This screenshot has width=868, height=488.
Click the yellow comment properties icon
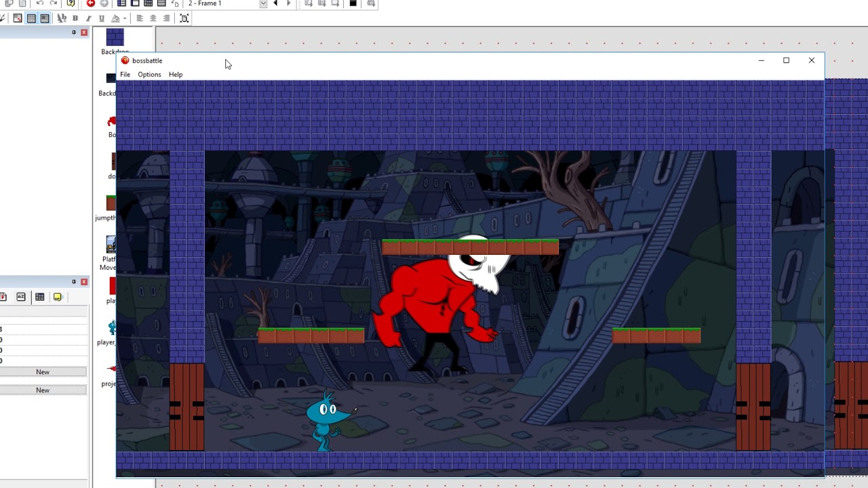(x=58, y=297)
